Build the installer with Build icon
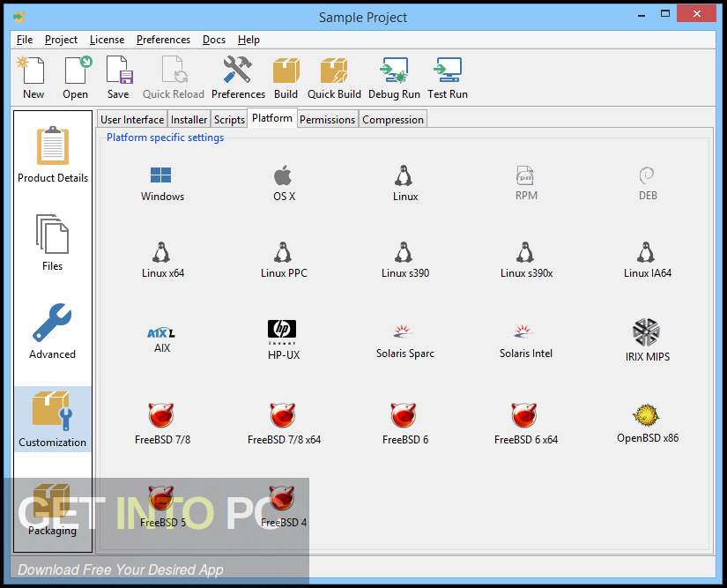Viewport: 727px width, 588px height. pyautogui.click(x=286, y=78)
